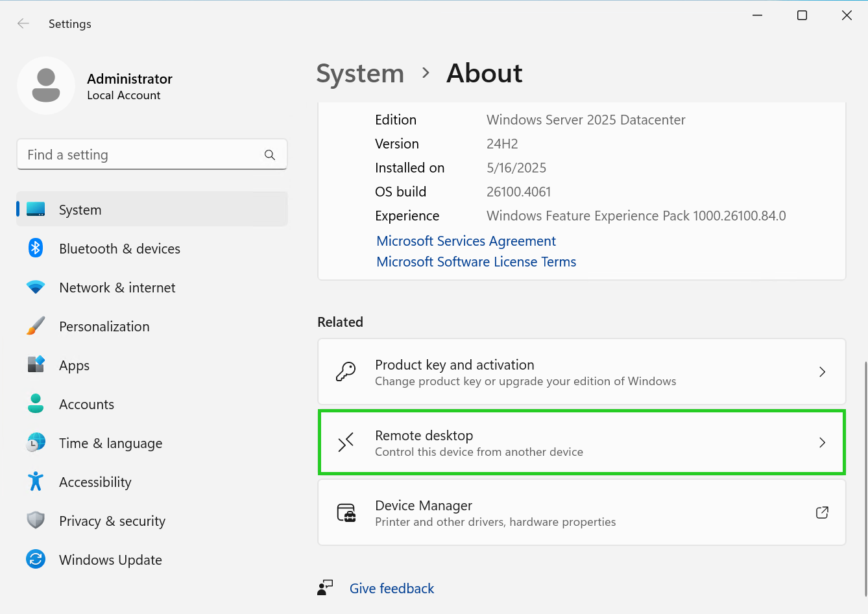Open the Accessibility settings icon
Screen dimensions: 868x614
point(36,482)
